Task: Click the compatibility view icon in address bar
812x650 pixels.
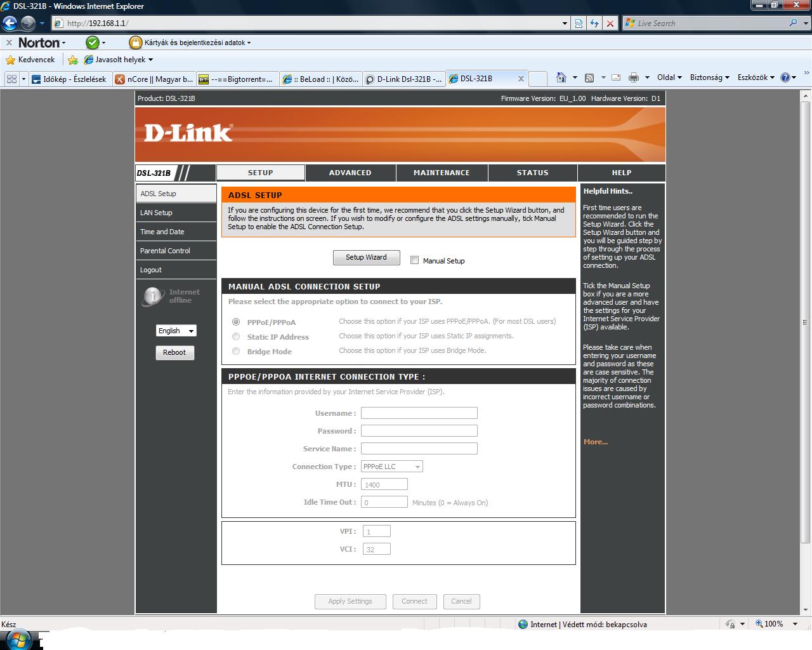Action: pyautogui.click(x=579, y=23)
